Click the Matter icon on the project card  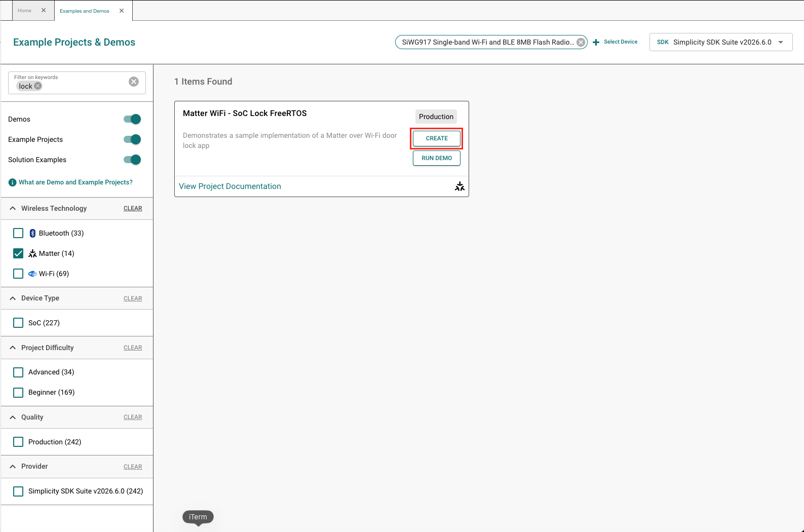(460, 186)
